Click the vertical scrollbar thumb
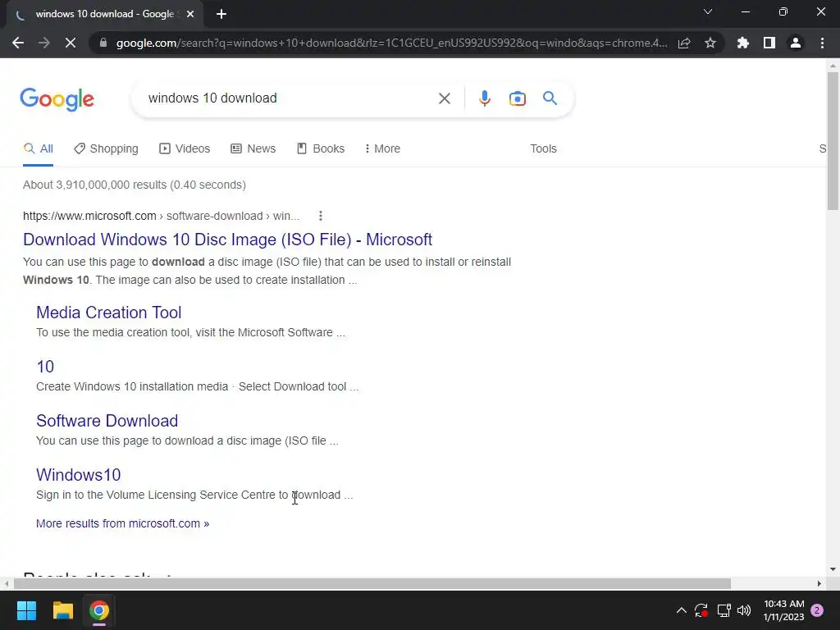Screen dimensions: 840x630 833,140
